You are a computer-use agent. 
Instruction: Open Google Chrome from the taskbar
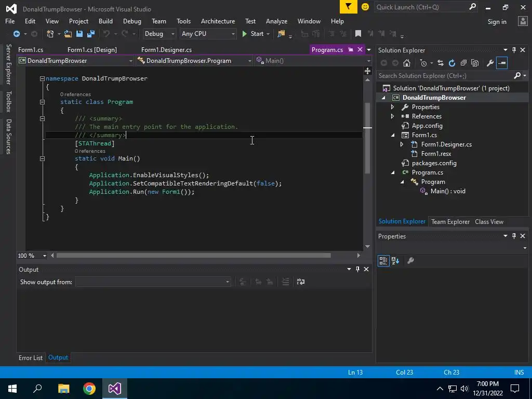[x=89, y=389]
